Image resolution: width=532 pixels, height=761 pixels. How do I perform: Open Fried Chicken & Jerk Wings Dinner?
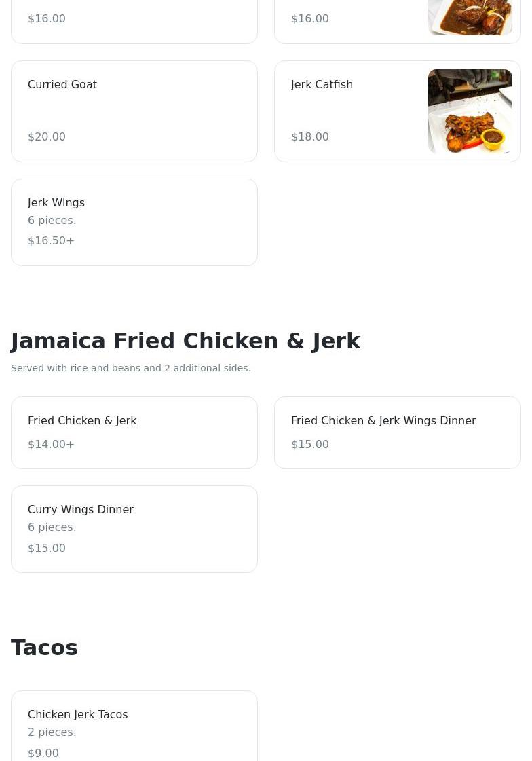(383, 421)
